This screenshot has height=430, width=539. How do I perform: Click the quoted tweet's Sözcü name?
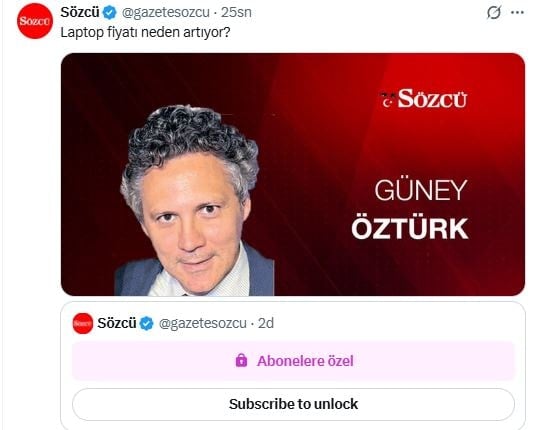point(117,323)
